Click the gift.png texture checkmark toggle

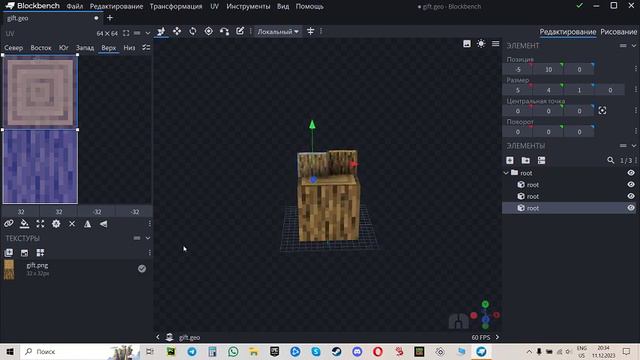(x=142, y=269)
